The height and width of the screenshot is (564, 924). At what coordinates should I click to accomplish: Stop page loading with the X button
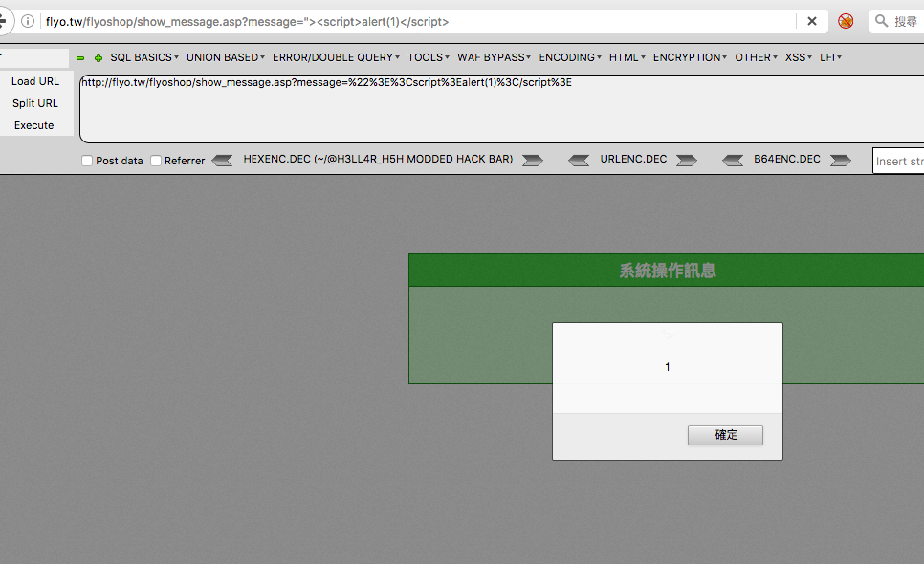pyautogui.click(x=812, y=21)
